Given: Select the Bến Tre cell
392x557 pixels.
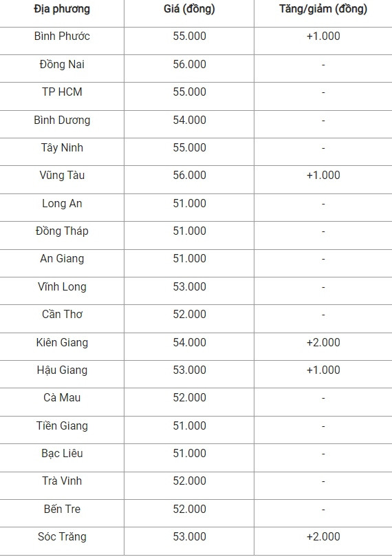Looking at the screenshot, I should pos(62,509).
